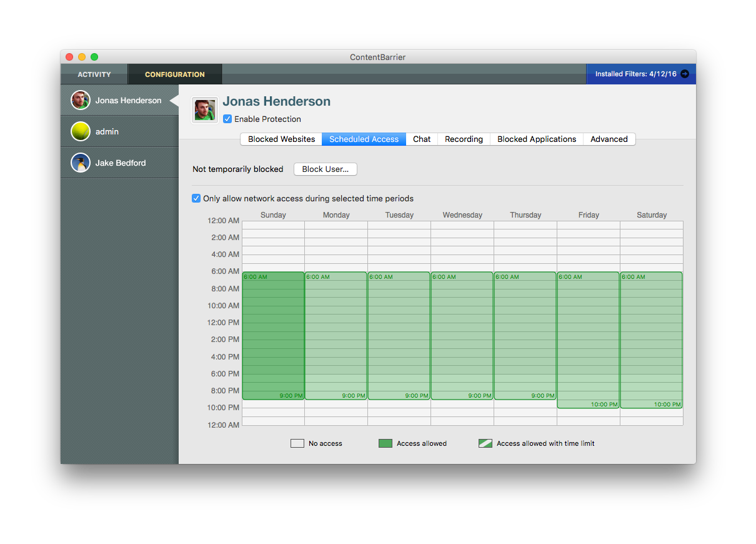Click the large profile picture beside the name

point(205,110)
